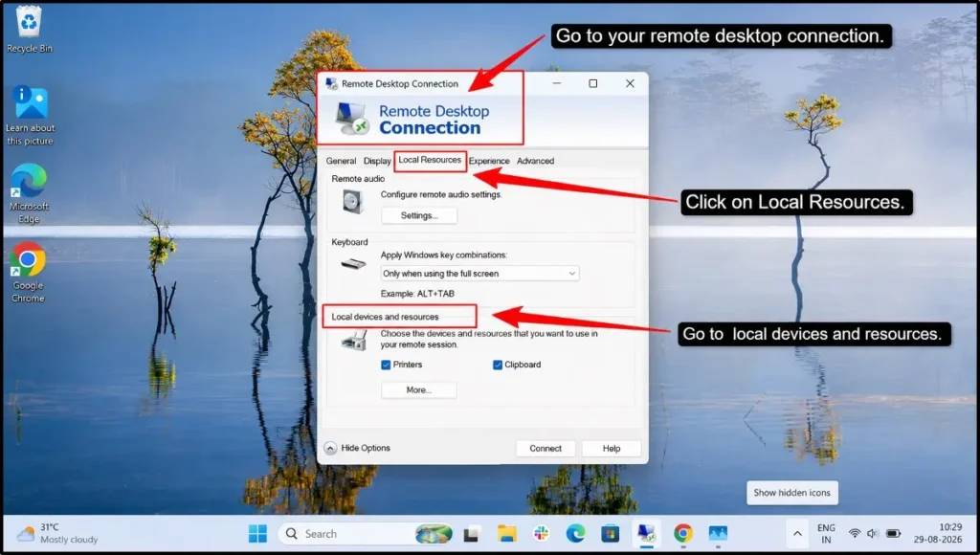980x555 pixels.
Task: Open the Photos app on the taskbar
Action: coord(718,534)
